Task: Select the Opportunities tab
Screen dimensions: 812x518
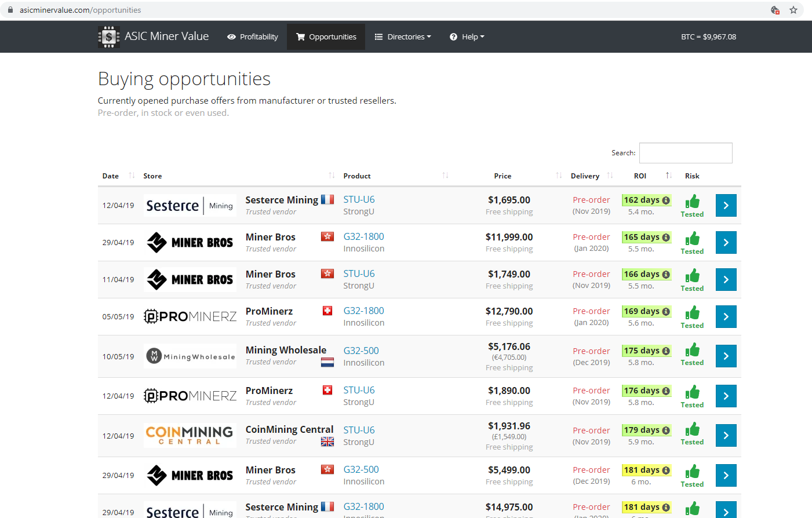Action: pos(326,37)
